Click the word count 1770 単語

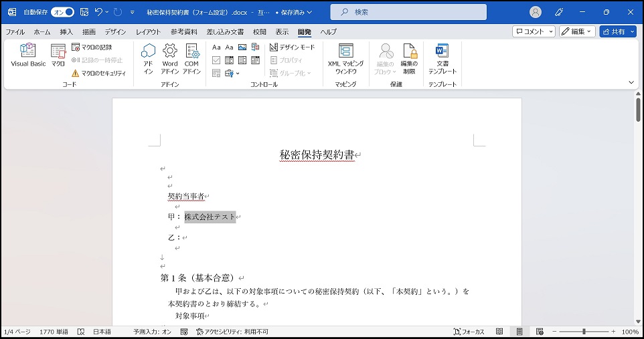[54, 332]
